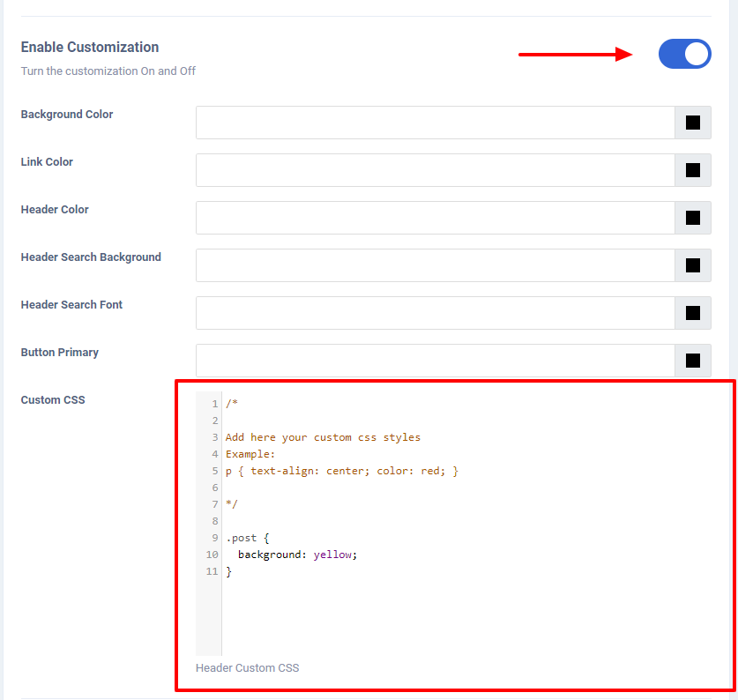Click the 'Background Color' label
This screenshot has height=700, width=738.
point(67,115)
